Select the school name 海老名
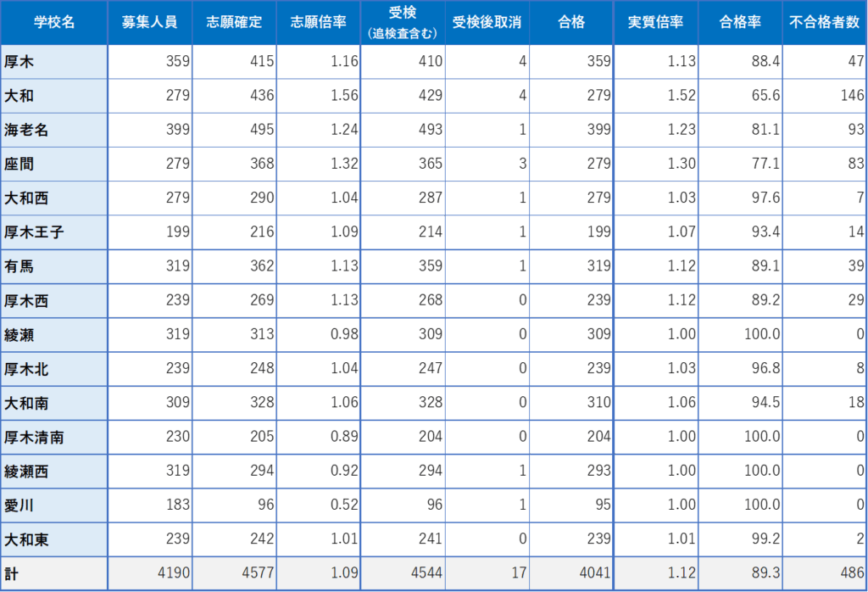868x592 pixels. [26, 130]
